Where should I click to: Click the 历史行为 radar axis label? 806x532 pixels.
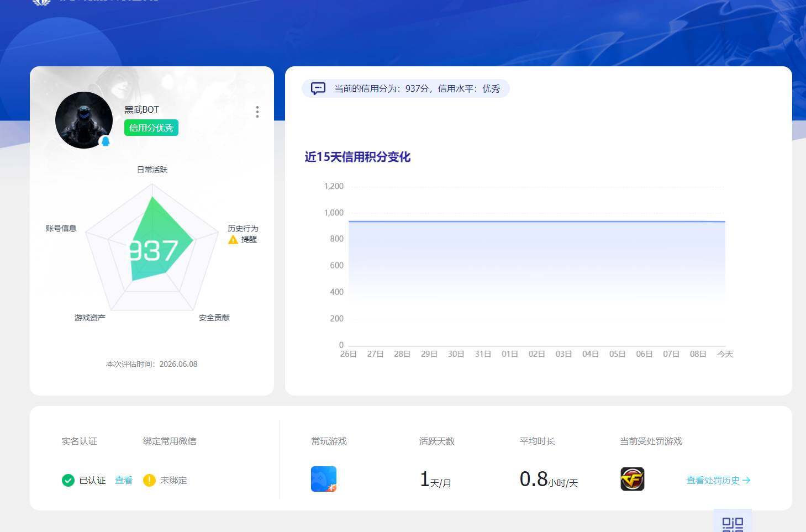(x=243, y=228)
